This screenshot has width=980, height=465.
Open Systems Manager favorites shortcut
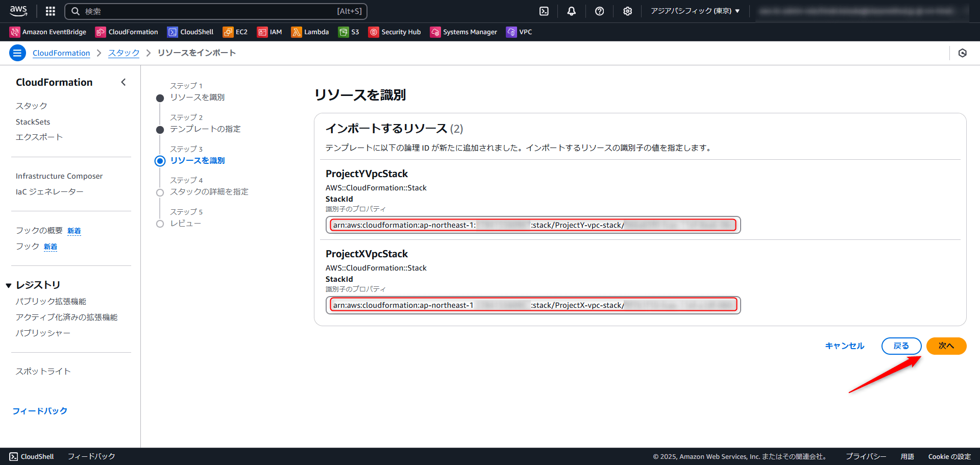click(463, 32)
